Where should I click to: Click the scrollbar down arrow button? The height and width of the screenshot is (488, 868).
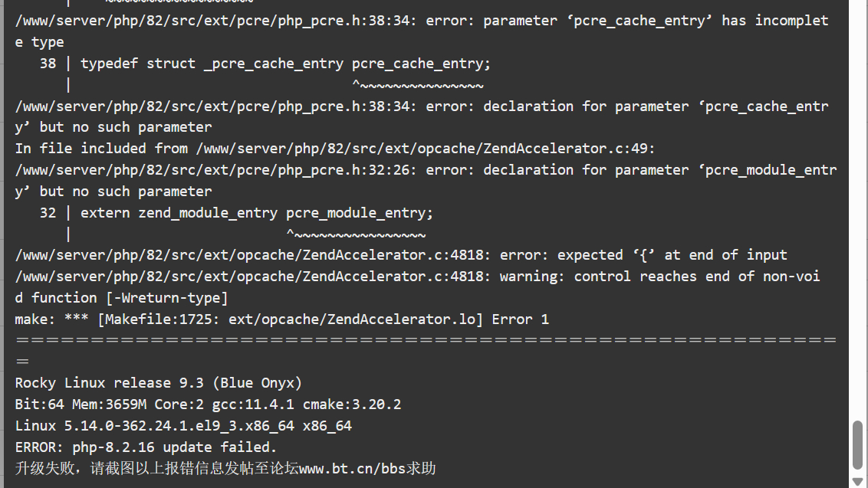point(857,481)
